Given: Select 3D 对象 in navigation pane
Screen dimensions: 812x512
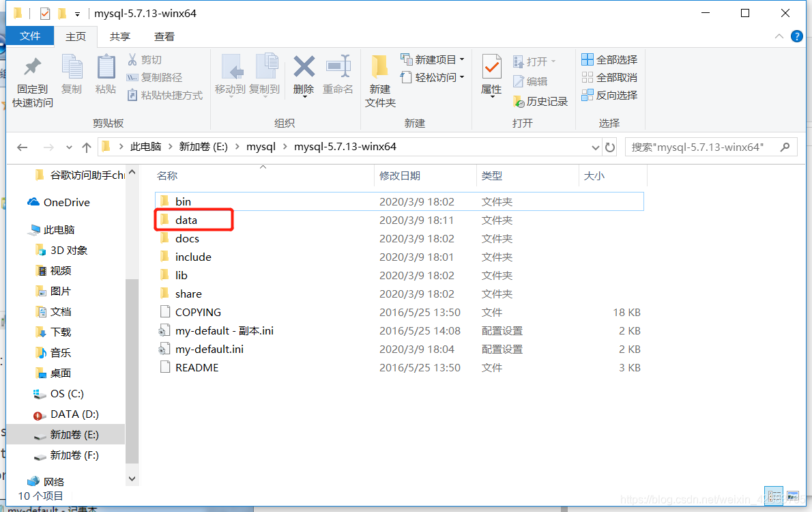Looking at the screenshot, I should pyautogui.click(x=61, y=251).
